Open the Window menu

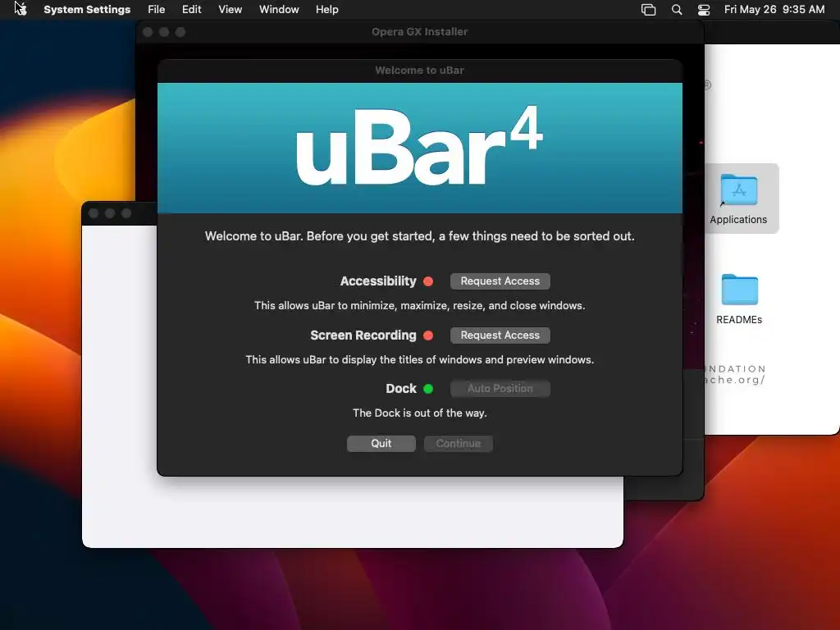(279, 10)
